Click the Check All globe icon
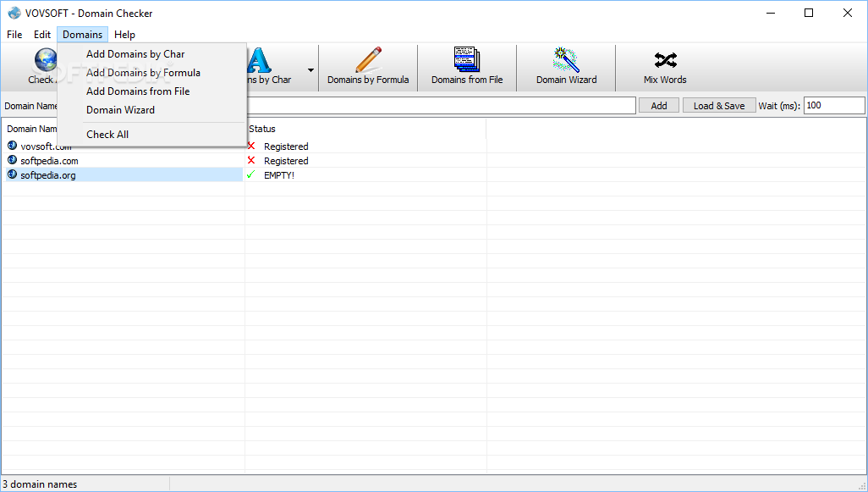 [x=46, y=60]
